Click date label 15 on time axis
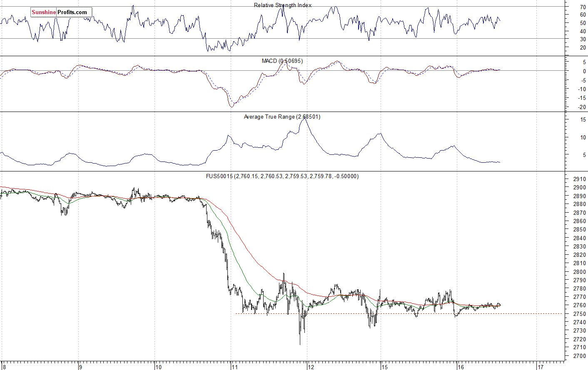This screenshot has width=588, height=370. point(384,367)
